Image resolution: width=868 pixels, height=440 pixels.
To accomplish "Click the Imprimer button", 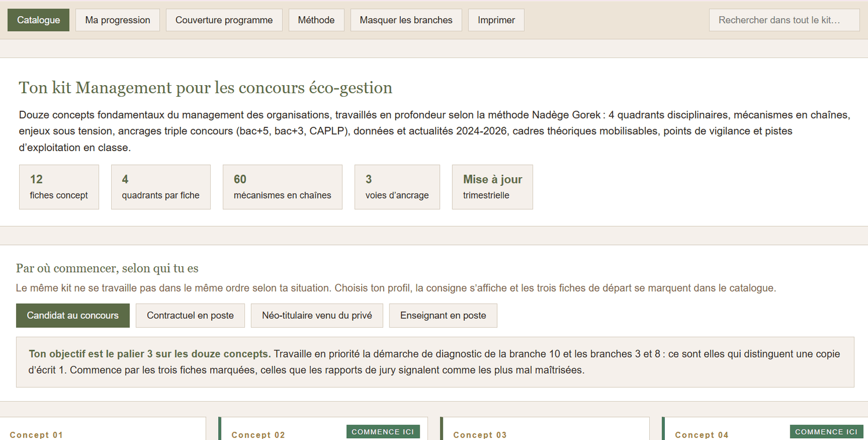I will coord(496,20).
